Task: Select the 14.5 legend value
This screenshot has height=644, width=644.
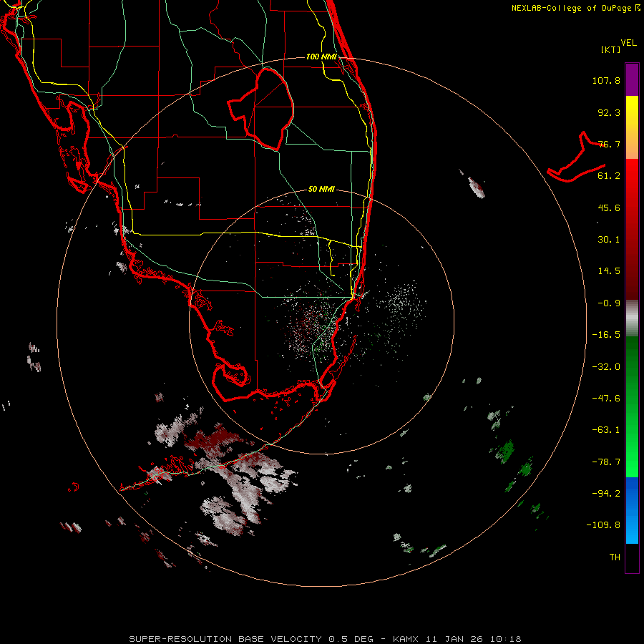Action: (x=609, y=271)
